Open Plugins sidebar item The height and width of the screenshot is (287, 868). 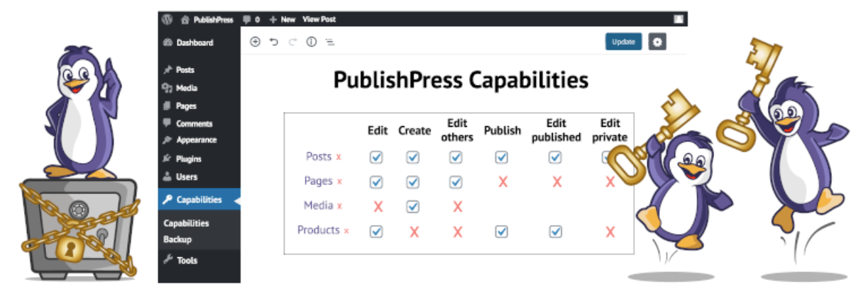coord(182,159)
